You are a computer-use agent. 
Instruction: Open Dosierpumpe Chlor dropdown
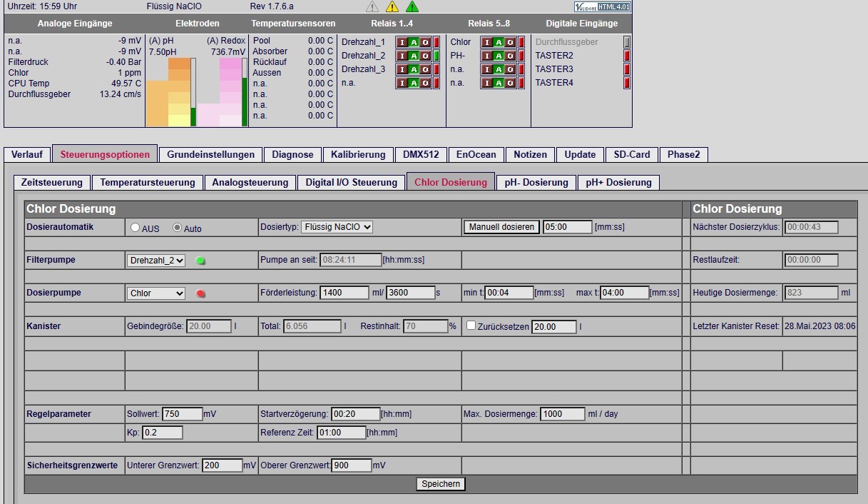coord(156,293)
